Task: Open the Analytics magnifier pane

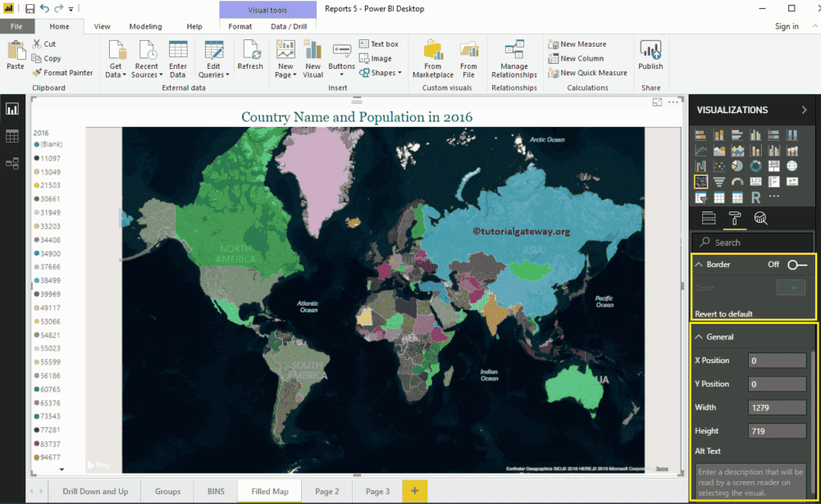Action: point(761,217)
